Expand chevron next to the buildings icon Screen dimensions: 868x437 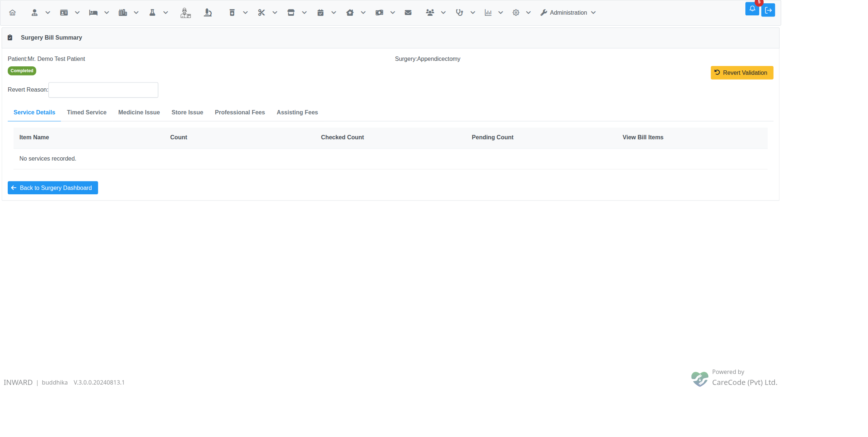[136, 12]
